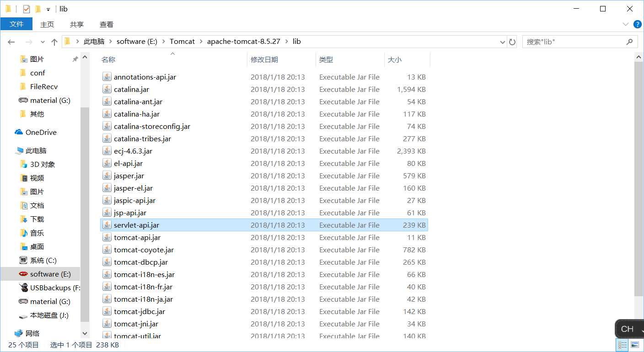644x352 pixels.
Task: Click the 本地磁盘 (J:) drive icon
Action: 23,315
